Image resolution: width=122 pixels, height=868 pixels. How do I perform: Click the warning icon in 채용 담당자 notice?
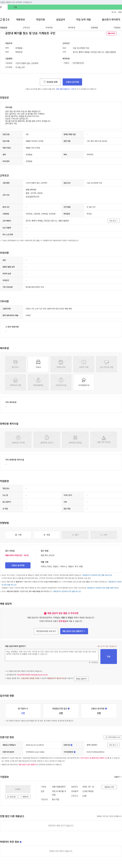click(x=45, y=613)
